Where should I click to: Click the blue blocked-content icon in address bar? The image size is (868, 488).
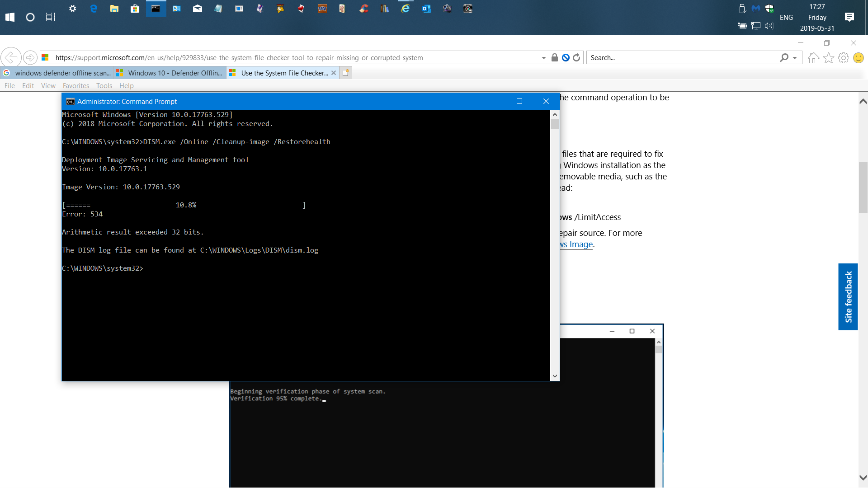[x=566, y=57]
